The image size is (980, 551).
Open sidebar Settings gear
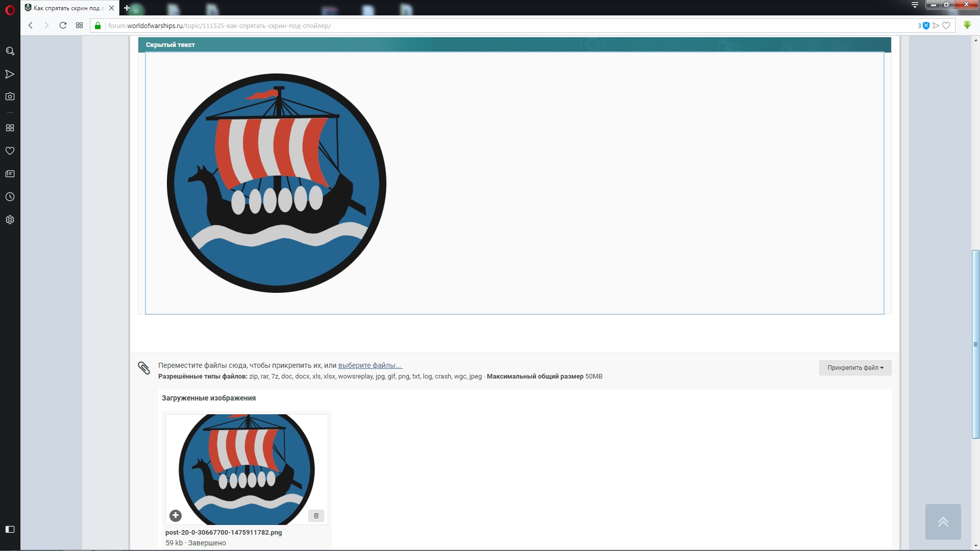[x=10, y=220]
